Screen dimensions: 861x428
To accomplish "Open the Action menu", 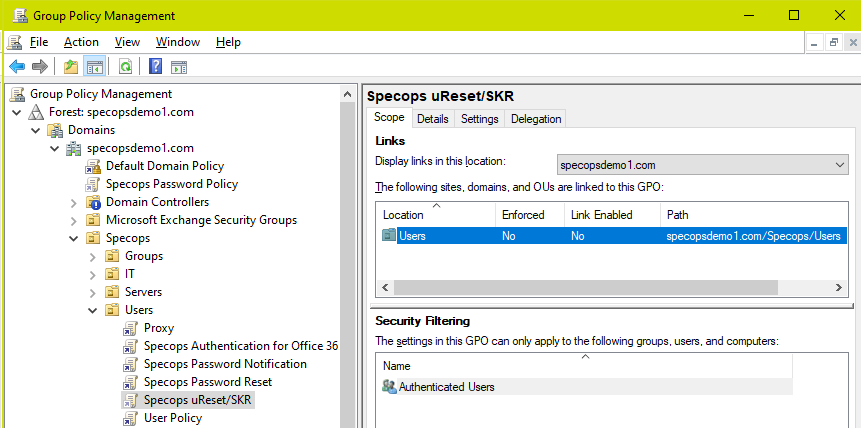I will coord(81,42).
